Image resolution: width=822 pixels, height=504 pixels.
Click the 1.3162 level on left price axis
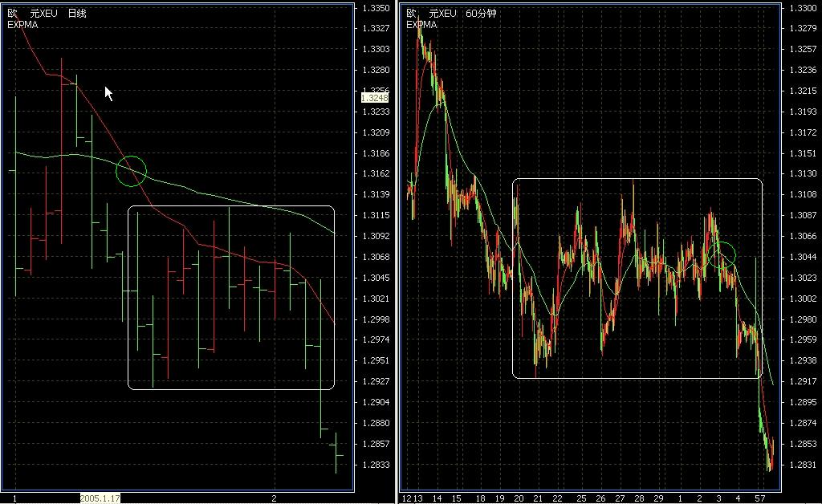376,174
